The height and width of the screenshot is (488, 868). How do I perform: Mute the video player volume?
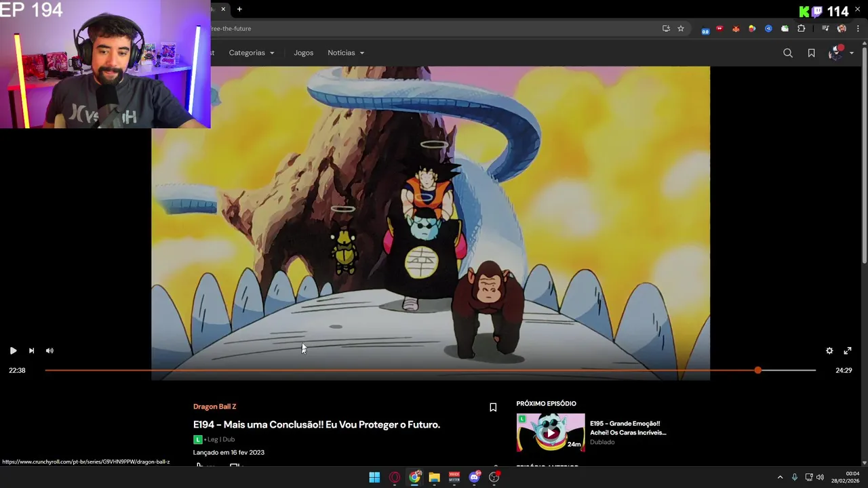(50, 350)
